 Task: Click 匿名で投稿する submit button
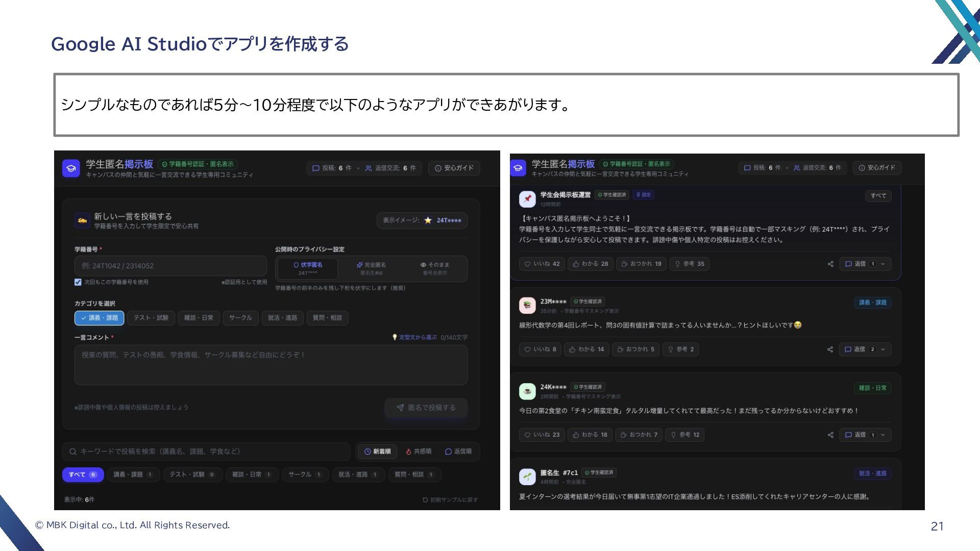[426, 408]
